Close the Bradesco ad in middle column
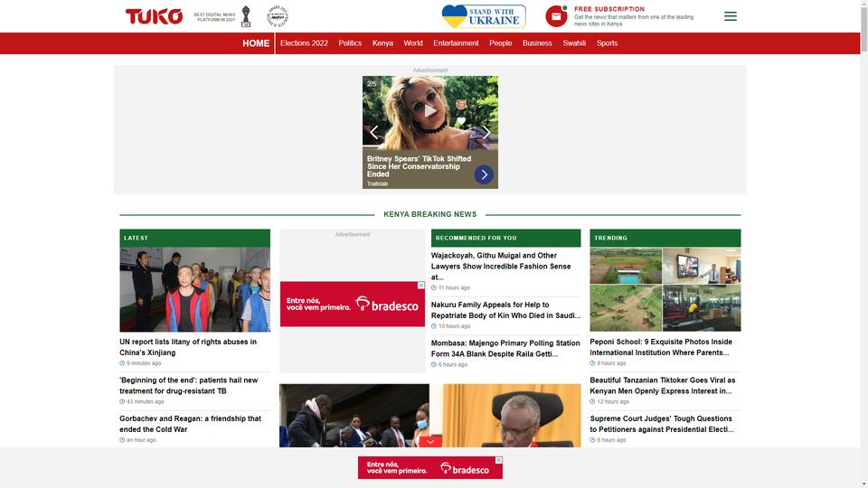The image size is (868, 488). tap(420, 286)
